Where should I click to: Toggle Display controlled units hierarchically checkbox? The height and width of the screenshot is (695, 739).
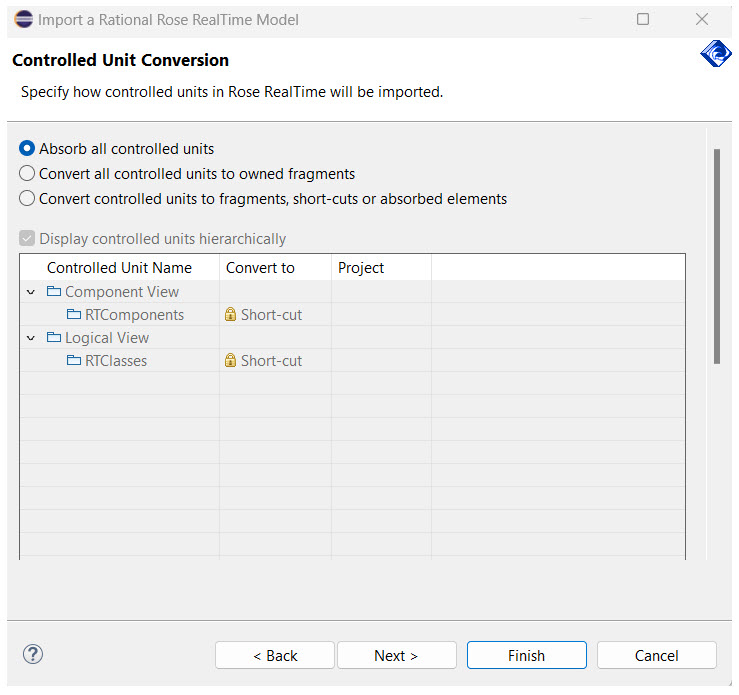pyautogui.click(x=27, y=239)
